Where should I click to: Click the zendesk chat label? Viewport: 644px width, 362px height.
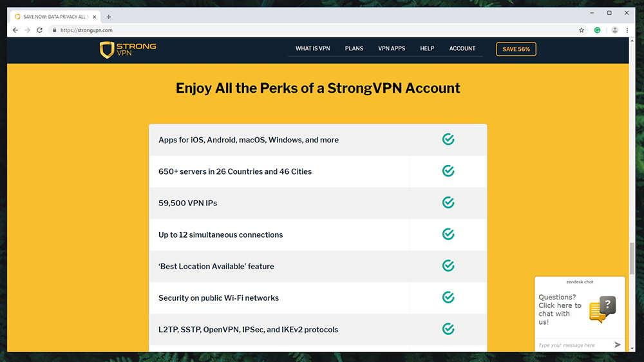click(x=580, y=282)
